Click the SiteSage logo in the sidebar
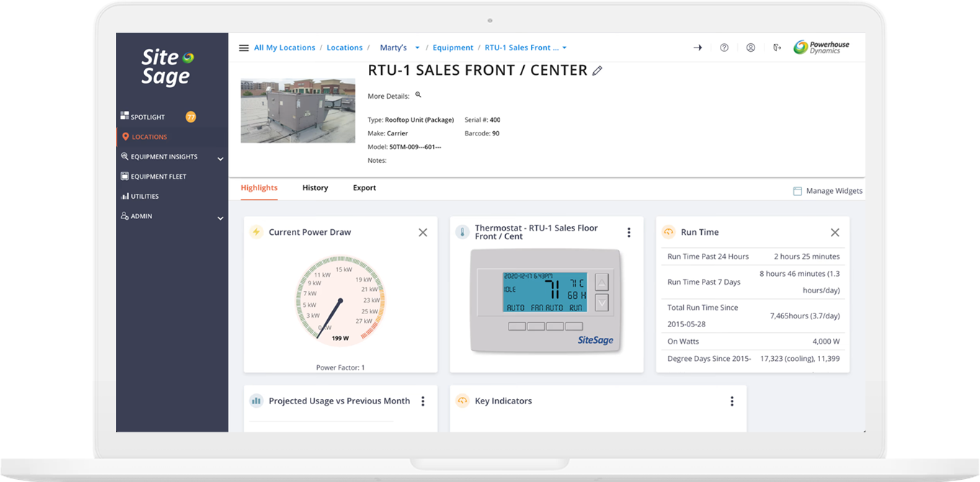This screenshot has height=482, width=980. pos(167,67)
